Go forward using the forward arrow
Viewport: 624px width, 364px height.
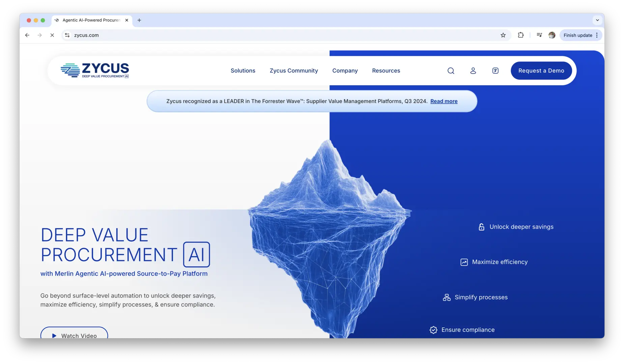point(40,35)
